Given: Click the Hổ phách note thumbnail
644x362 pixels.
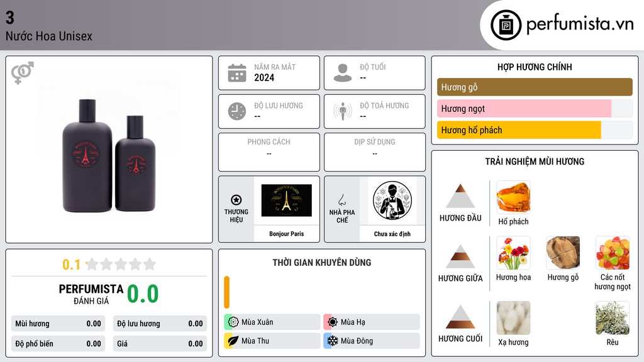Looking at the screenshot, I should pos(513,197).
